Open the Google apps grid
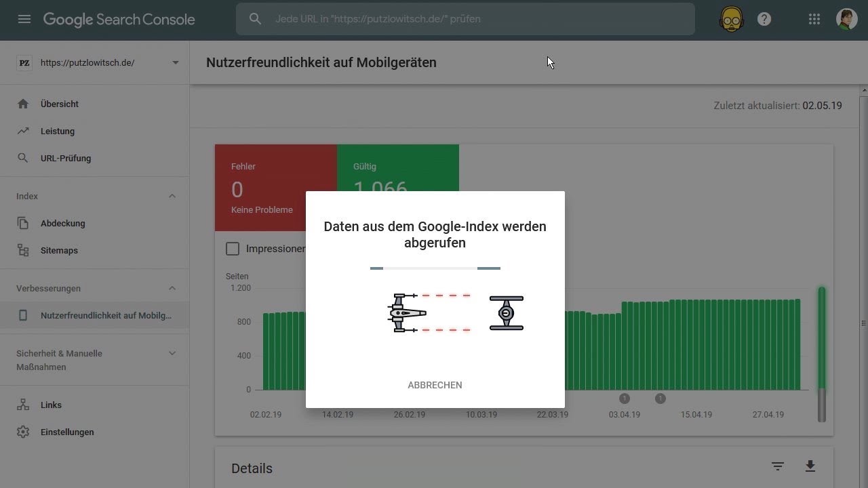The image size is (868, 488). (814, 19)
